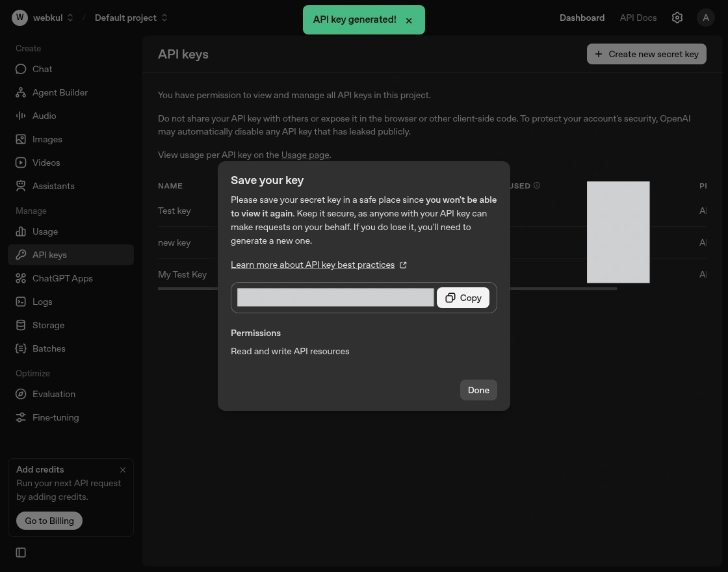728x572 pixels.
Task: Open the Fine-tuning section
Action: pos(55,417)
